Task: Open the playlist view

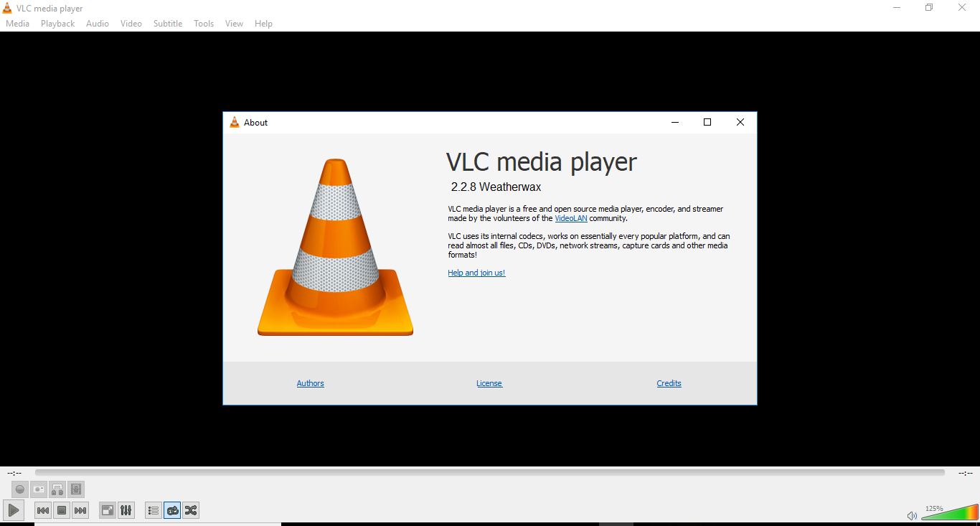Action: click(153, 510)
